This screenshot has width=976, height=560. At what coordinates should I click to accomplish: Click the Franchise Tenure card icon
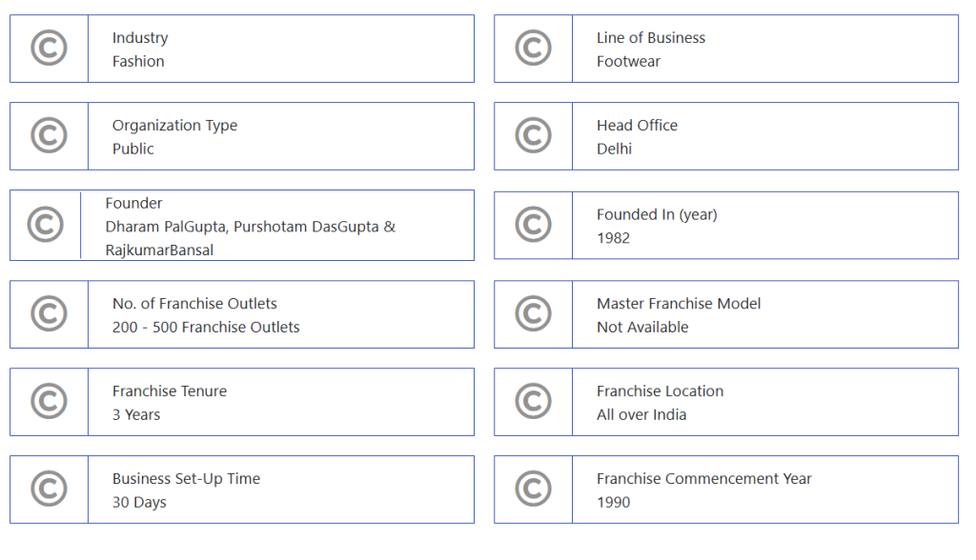click(x=49, y=402)
